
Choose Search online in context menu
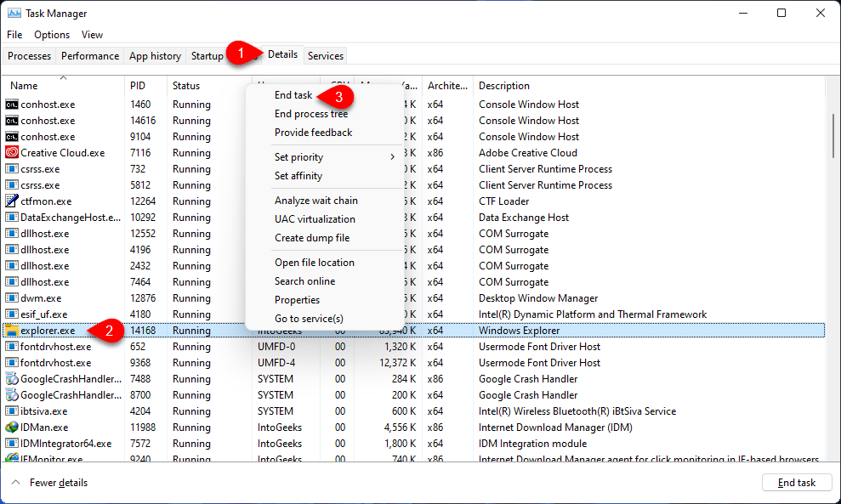click(x=304, y=281)
